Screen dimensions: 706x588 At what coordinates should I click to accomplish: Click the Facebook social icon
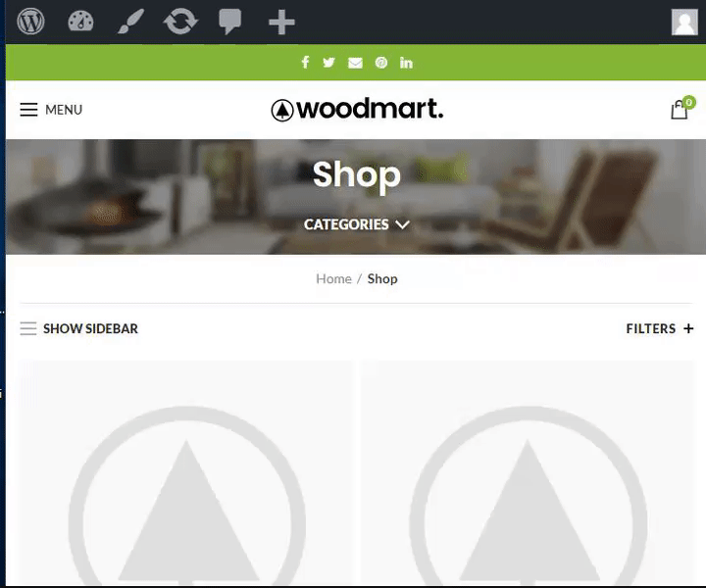point(305,62)
